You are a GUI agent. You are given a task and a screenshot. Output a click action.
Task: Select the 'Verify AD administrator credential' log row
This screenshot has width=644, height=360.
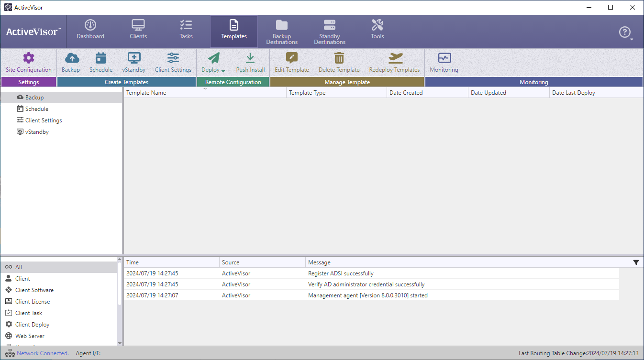tap(372, 284)
